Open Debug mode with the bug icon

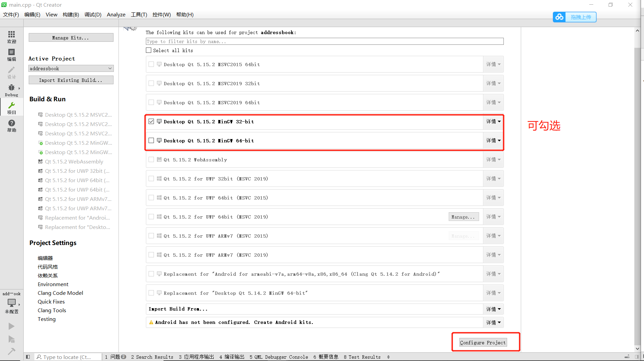11,90
